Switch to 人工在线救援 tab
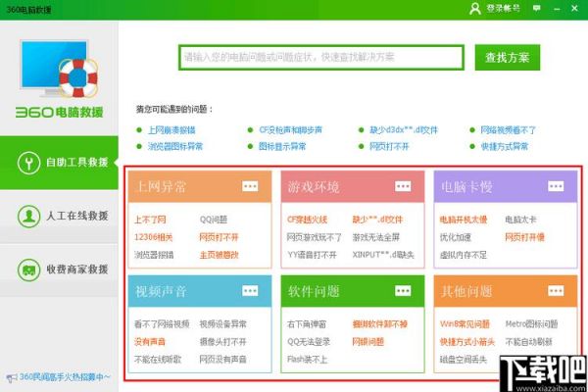Image resolution: width=588 pixels, height=392 pixels. click(59, 216)
